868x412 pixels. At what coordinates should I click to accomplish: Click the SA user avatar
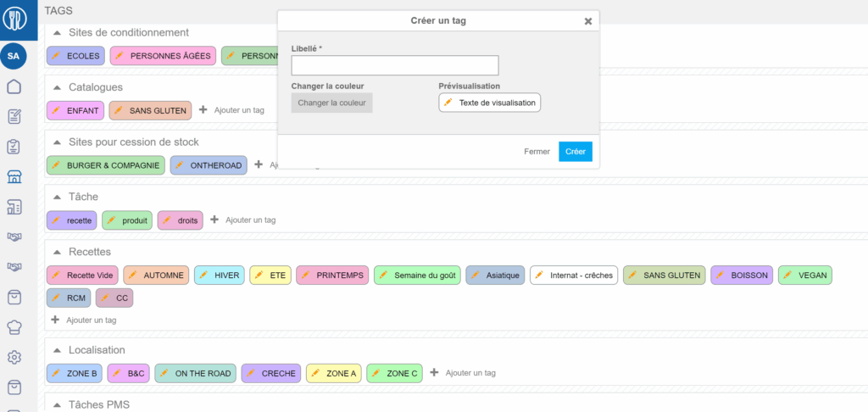[x=14, y=56]
